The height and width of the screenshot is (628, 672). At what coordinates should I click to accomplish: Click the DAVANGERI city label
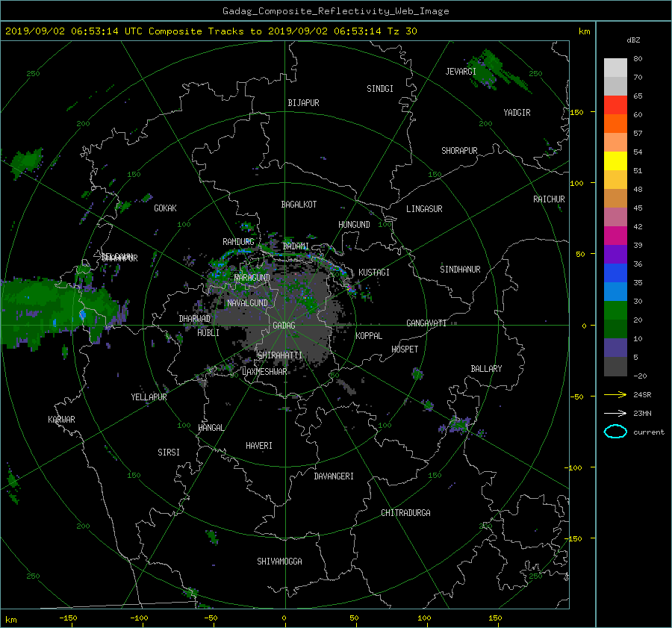(334, 476)
